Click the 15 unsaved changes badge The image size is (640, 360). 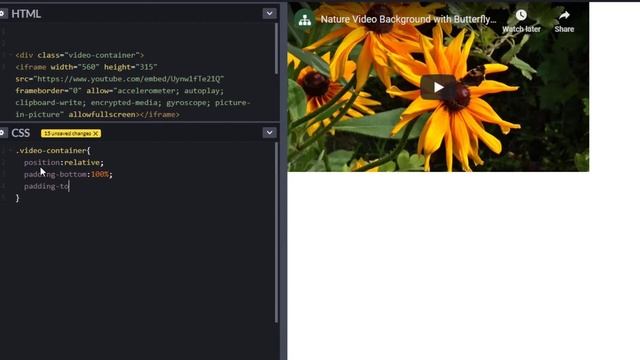(x=71, y=133)
